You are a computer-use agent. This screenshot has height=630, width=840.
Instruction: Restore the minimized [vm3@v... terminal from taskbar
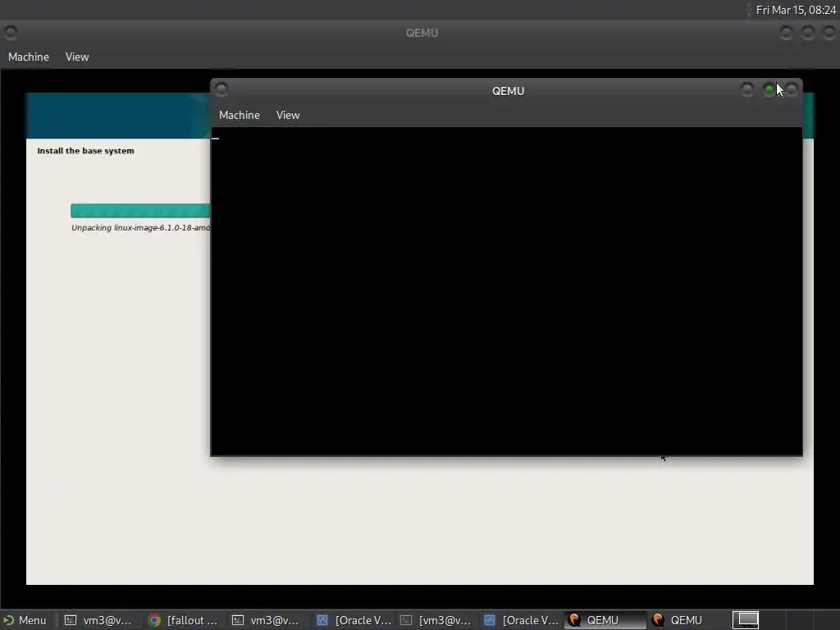click(x=436, y=620)
